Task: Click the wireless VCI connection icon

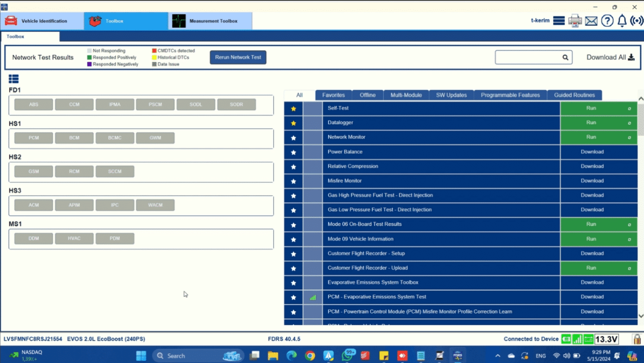Action: 636,20
